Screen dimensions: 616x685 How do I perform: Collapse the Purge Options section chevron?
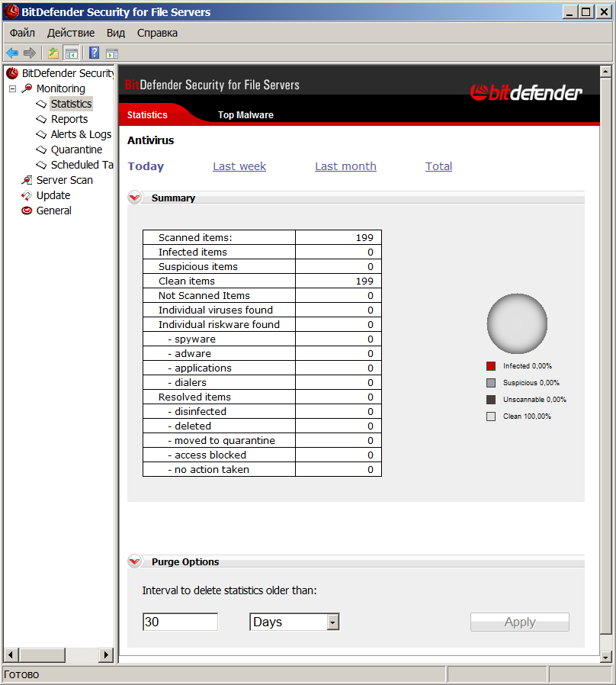pos(134,561)
